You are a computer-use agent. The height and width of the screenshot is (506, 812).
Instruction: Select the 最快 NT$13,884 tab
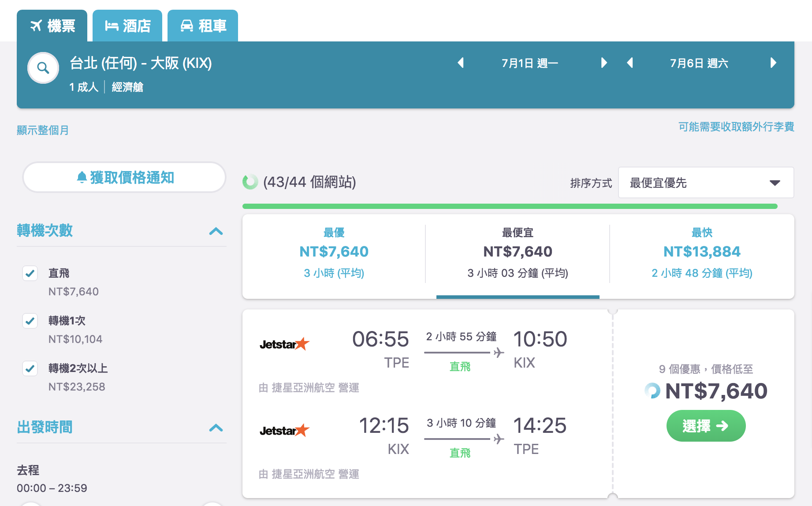coord(702,256)
